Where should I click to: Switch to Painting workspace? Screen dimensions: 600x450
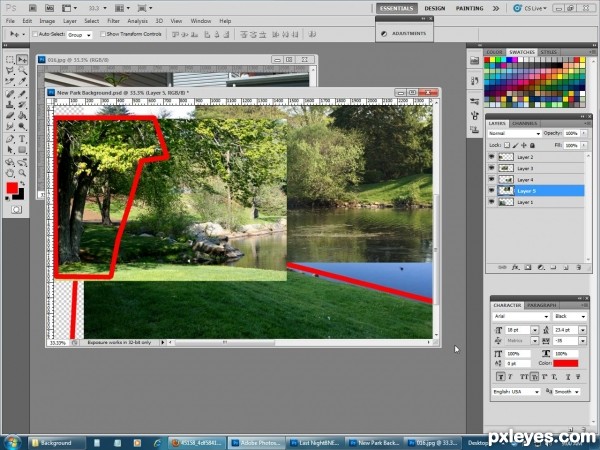tap(469, 8)
